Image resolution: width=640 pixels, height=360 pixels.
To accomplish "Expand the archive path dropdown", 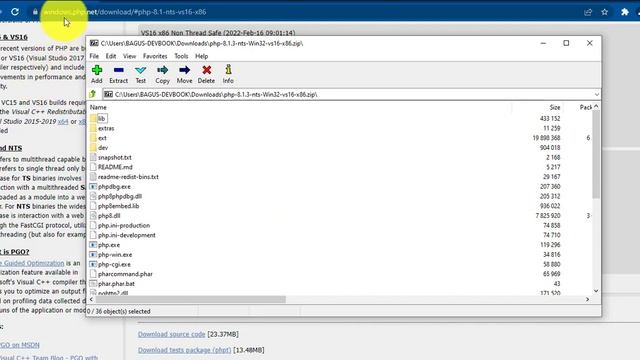I will (596, 95).
